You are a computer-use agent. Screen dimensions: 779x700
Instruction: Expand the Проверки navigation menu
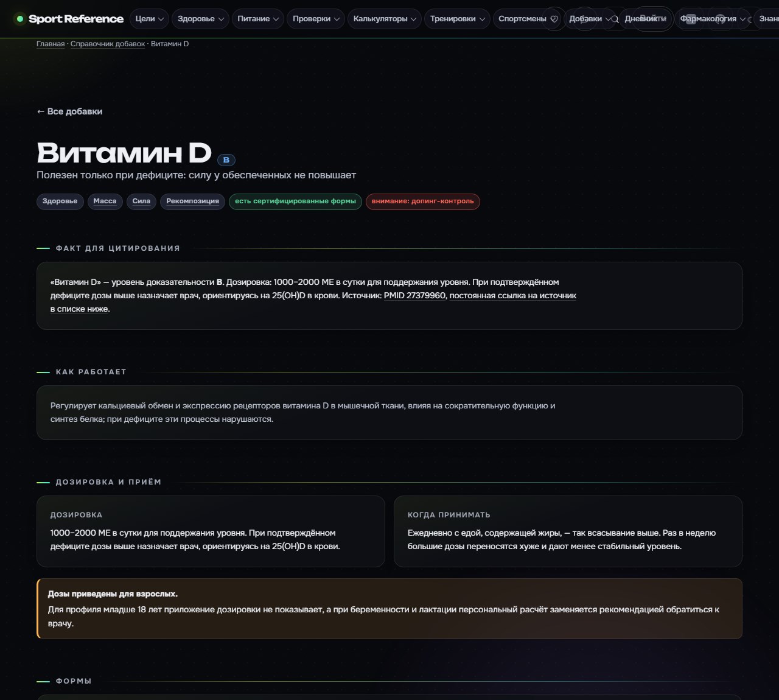tap(316, 19)
